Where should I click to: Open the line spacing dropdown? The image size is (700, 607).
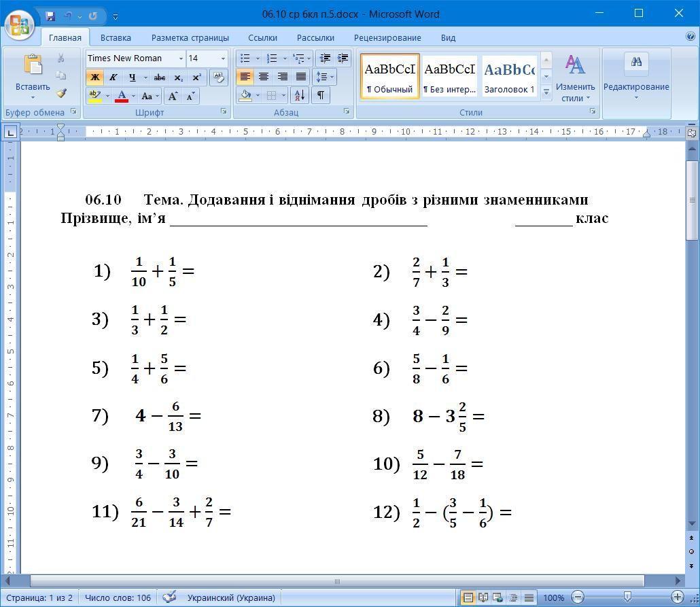(x=325, y=77)
